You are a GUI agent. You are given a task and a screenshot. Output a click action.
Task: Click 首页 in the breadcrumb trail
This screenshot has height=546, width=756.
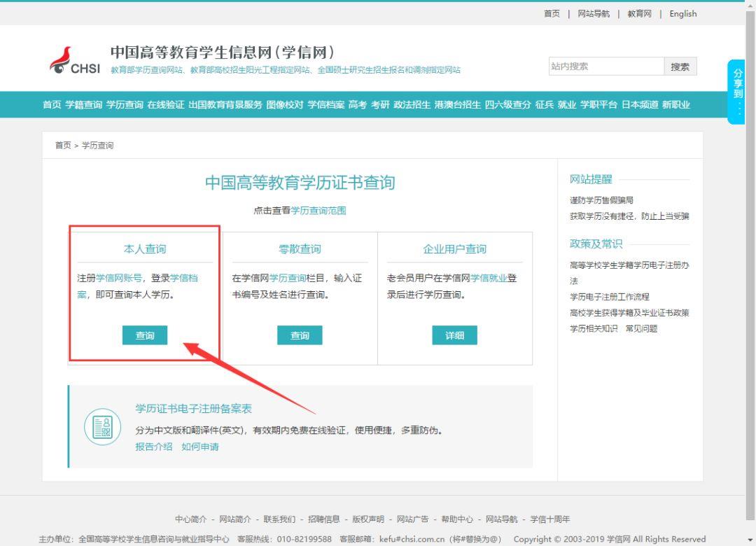(x=63, y=145)
